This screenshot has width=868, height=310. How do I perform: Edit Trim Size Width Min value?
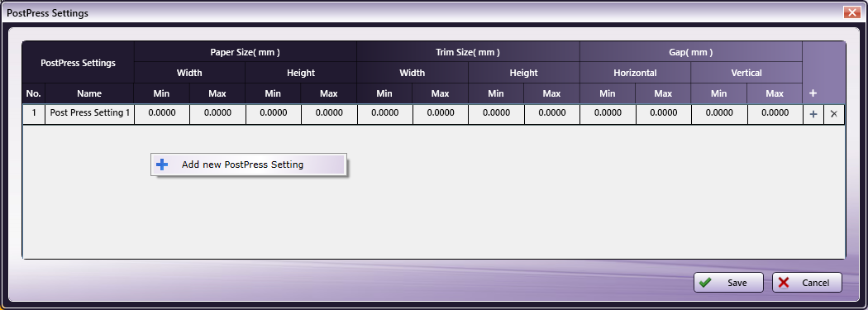384,114
